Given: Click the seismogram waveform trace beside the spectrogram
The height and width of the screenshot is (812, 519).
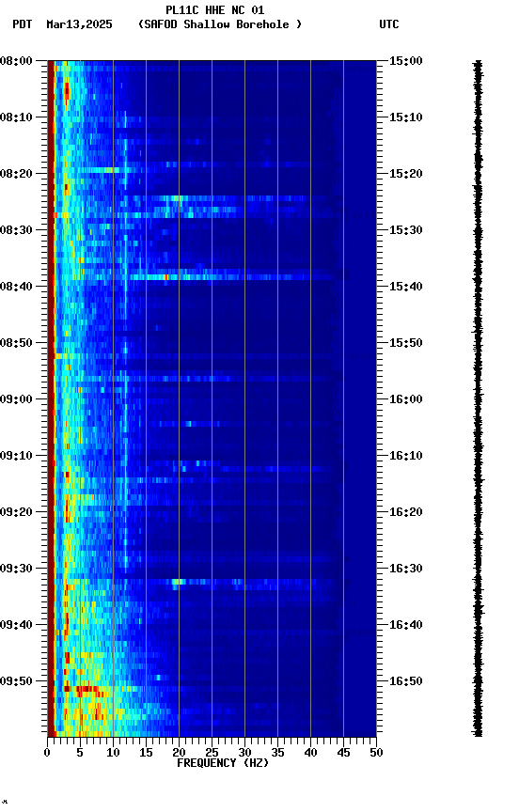Looking at the screenshot, I should pos(478,398).
